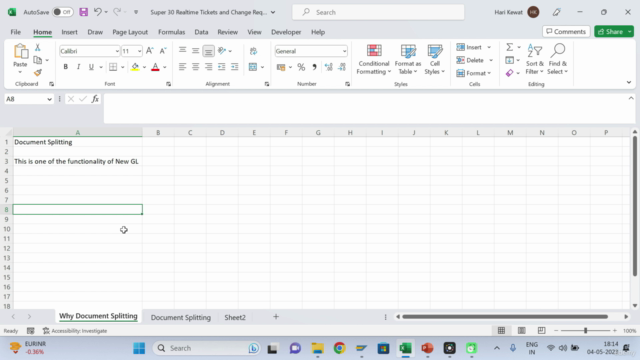Image resolution: width=640 pixels, height=360 pixels.
Task: Switch to Page Break Preview button
Action: [541, 330]
